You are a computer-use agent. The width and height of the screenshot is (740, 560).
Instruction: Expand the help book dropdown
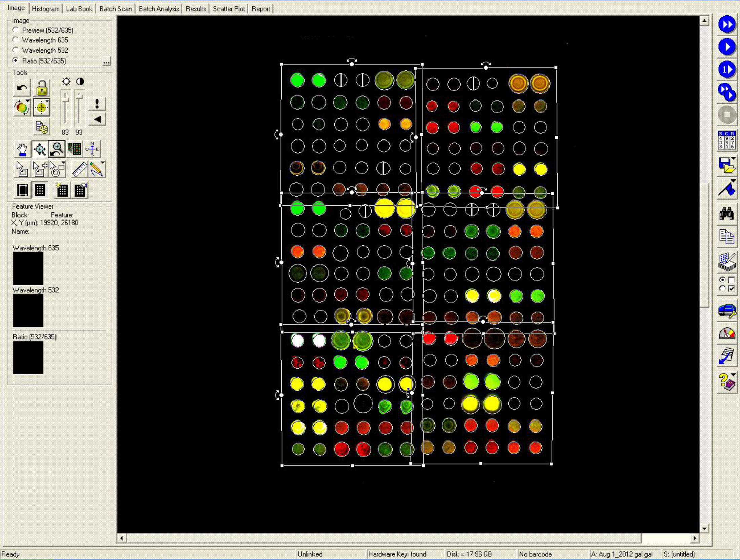click(x=734, y=375)
